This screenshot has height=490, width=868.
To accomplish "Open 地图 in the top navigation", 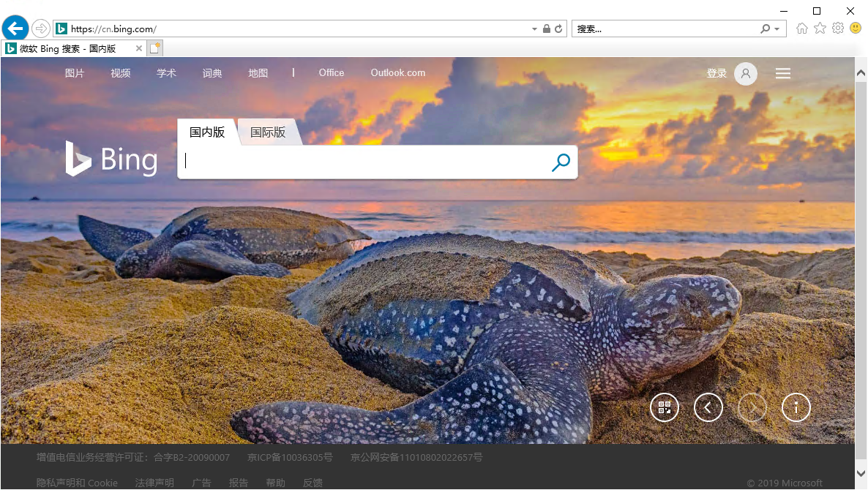I will coord(258,73).
